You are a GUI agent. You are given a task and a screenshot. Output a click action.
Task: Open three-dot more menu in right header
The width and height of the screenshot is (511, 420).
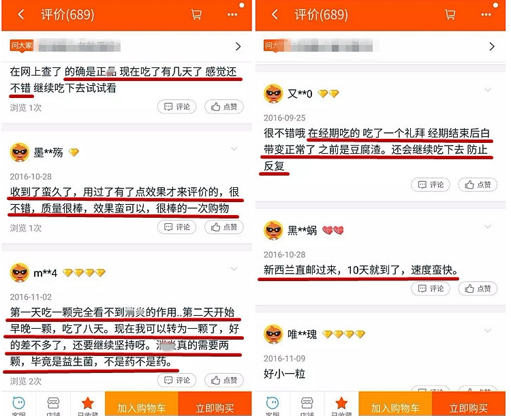[486, 15]
